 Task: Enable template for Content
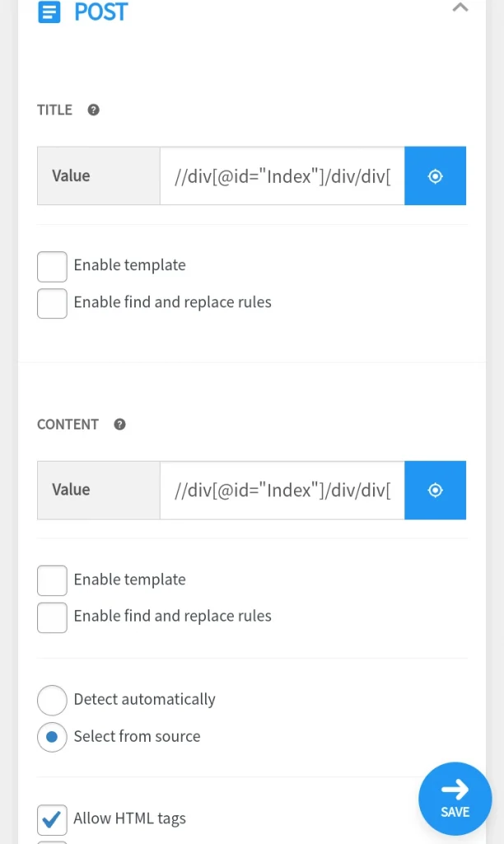pos(52,580)
